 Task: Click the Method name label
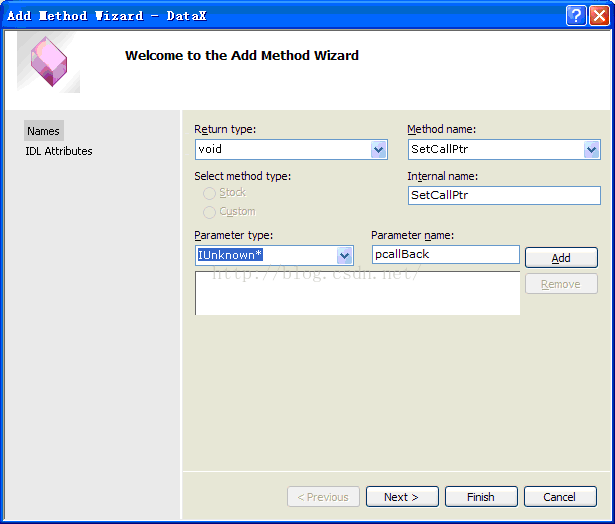click(442, 129)
